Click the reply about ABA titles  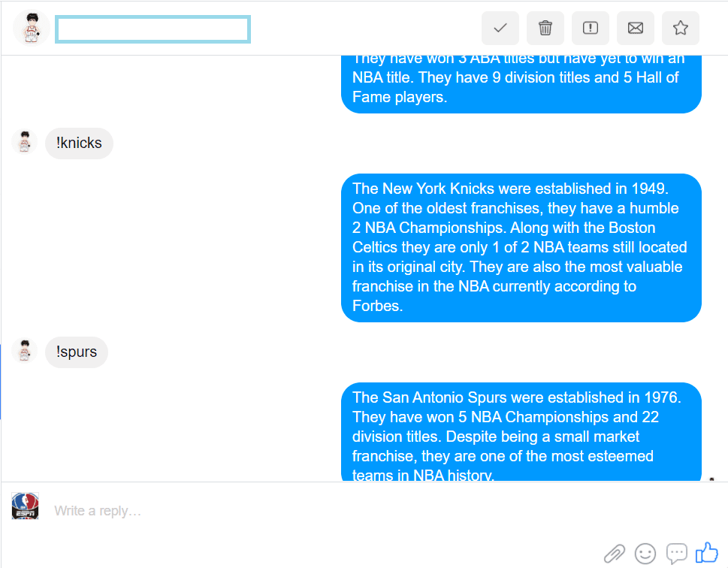pyautogui.click(x=521, y=83)
